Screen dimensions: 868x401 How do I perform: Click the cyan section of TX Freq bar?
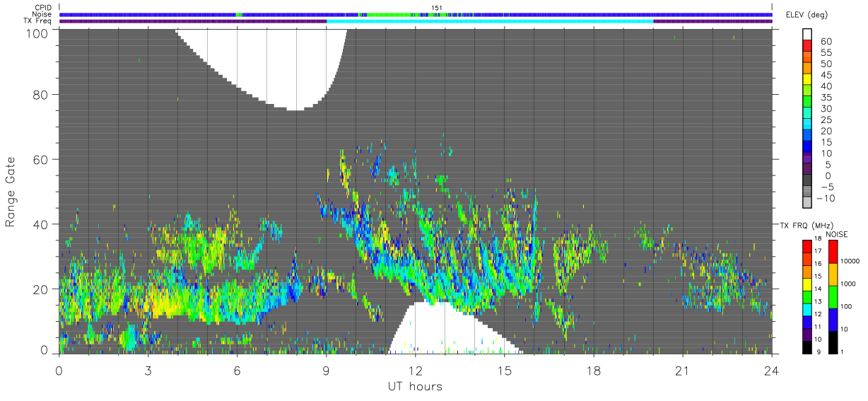(489, 21)
